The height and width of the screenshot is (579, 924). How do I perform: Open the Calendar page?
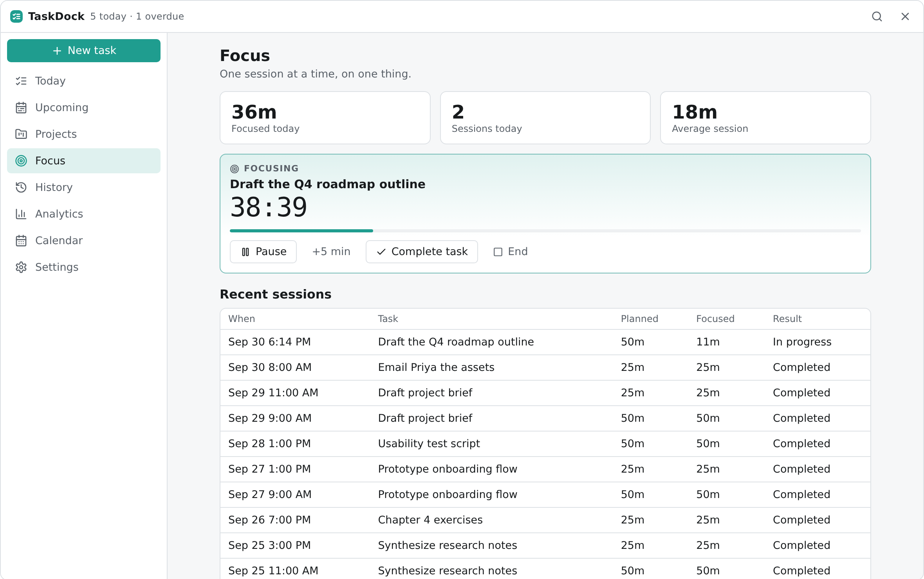point(84,241)
